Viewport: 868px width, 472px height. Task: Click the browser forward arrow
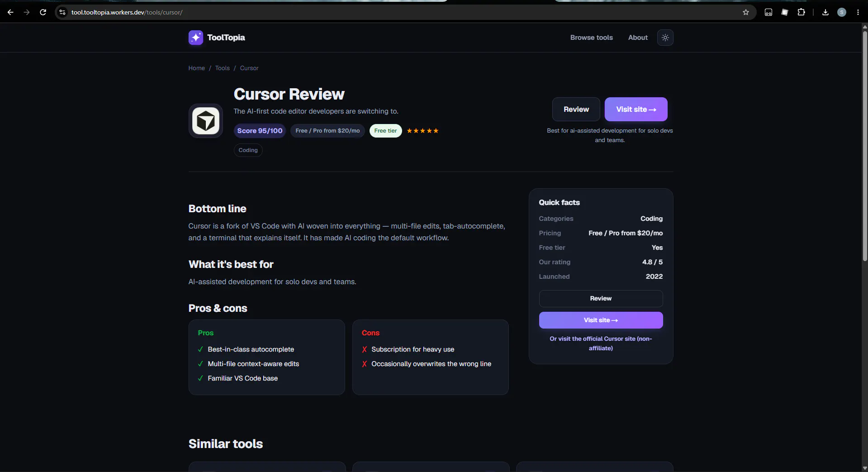(x=27, y=12)
